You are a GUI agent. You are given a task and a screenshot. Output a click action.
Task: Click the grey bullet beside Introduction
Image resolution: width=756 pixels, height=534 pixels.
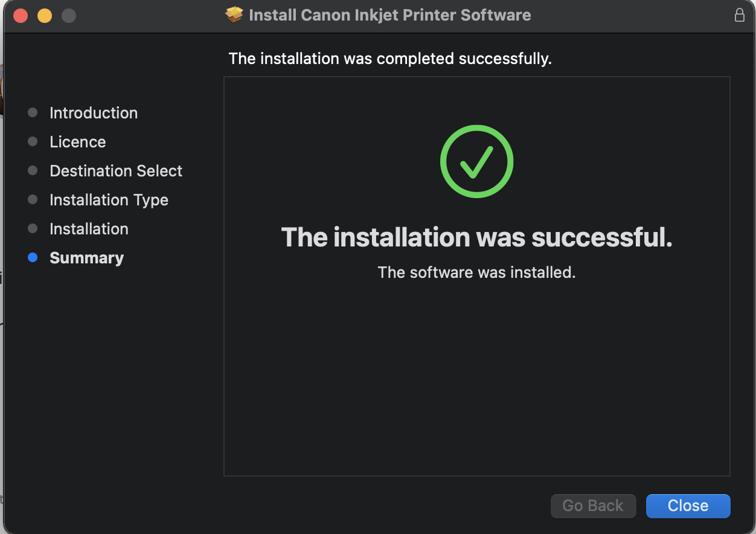(x=33, y=112)
